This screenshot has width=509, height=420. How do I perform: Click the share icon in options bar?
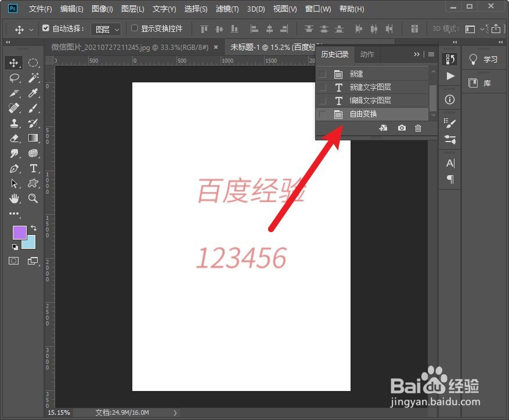(496, 28)
